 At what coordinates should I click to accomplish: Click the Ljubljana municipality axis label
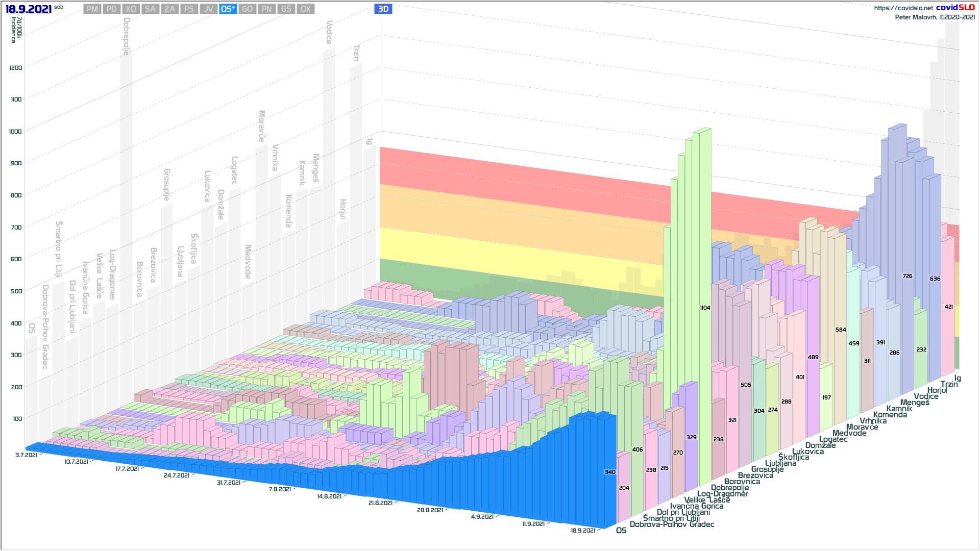(x=780, y=463)
